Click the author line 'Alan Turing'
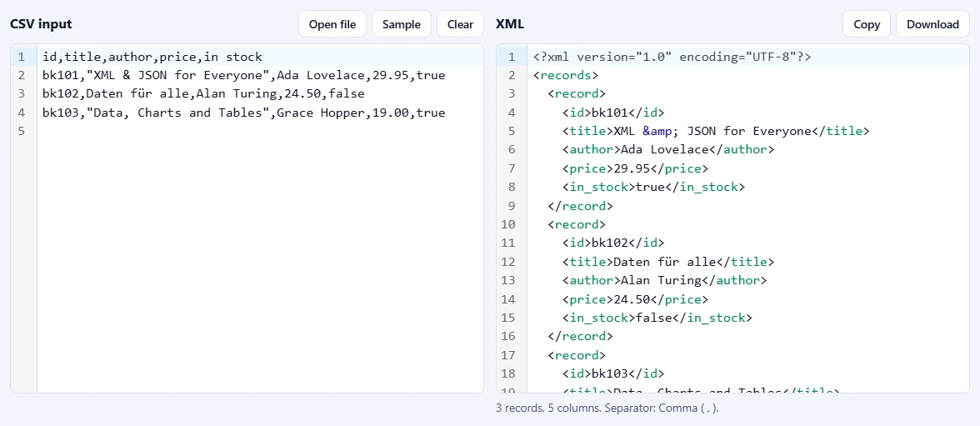Image resolution: width=980 pixels, height=426 pixels. (x=664, y=281)
